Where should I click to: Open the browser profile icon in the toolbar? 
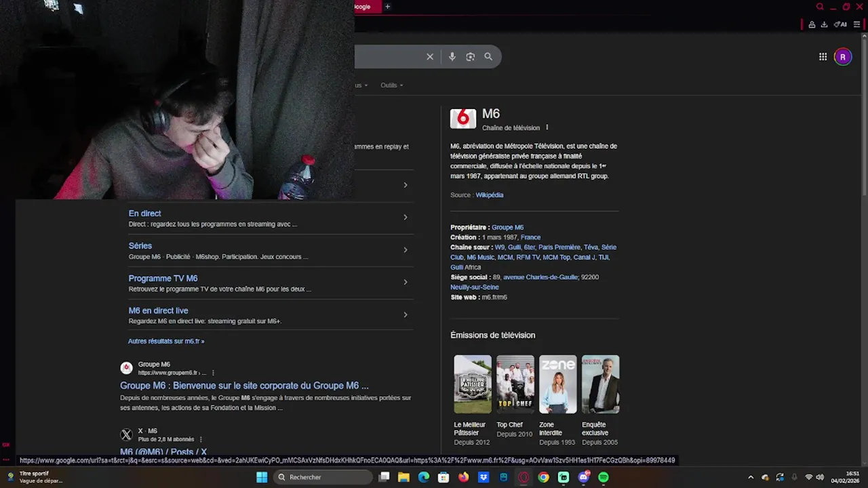(810, 24)
